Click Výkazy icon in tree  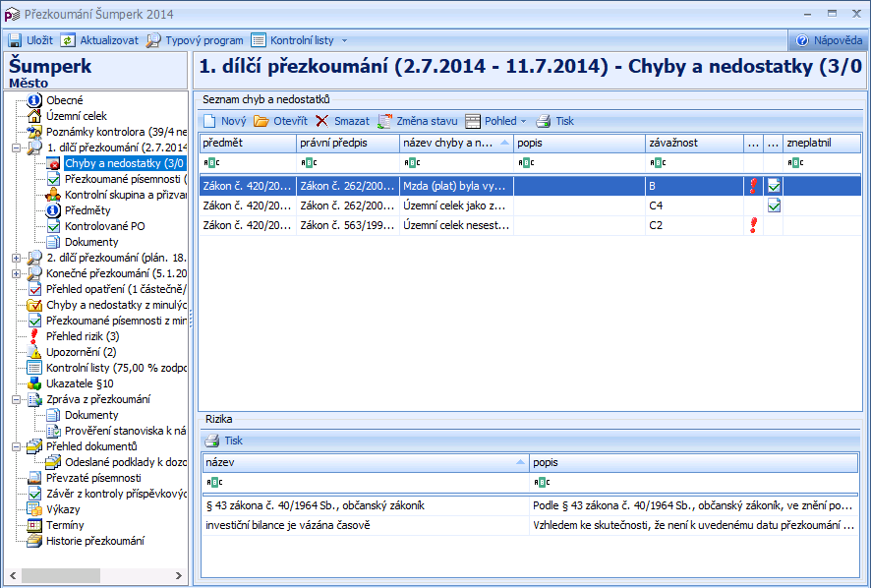(34, 509)
